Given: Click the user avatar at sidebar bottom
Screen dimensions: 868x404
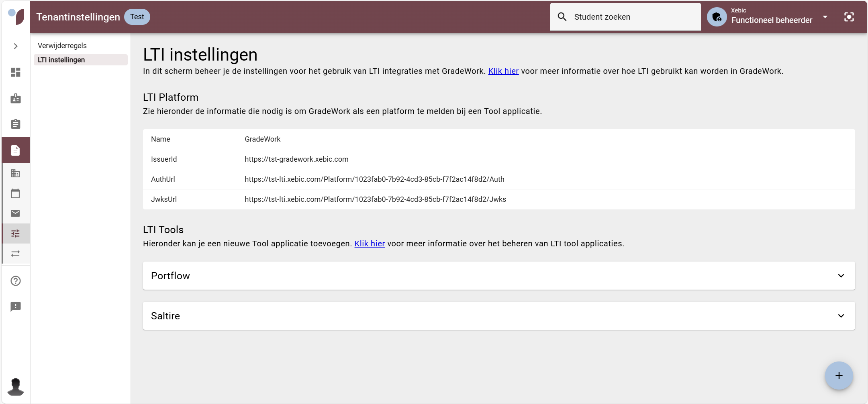Looking at the screenshot, I should point(16,387).
